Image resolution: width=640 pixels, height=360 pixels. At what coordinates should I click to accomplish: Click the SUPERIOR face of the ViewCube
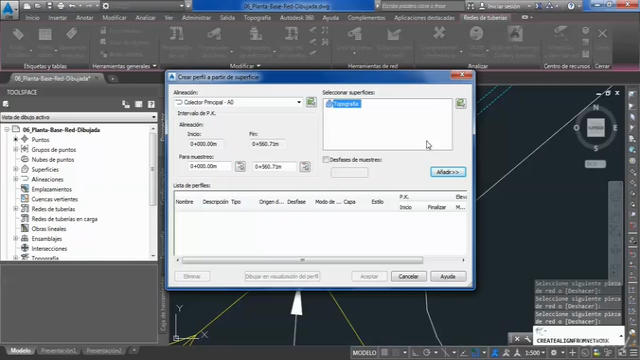596,128
